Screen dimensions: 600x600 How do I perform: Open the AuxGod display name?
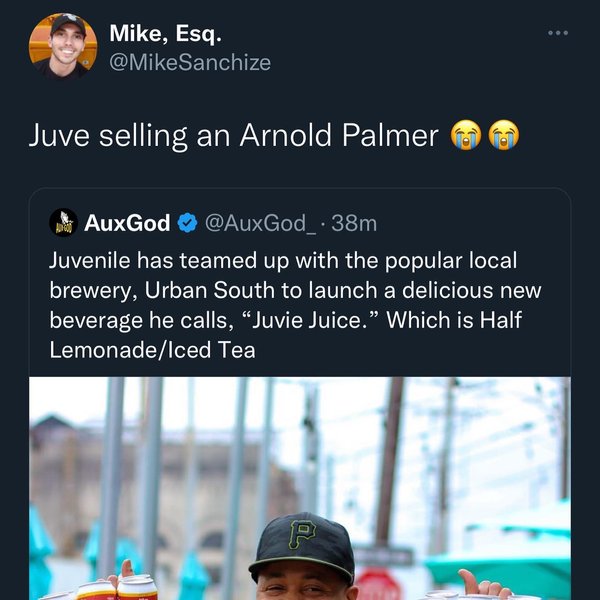[x=127, y=222]
